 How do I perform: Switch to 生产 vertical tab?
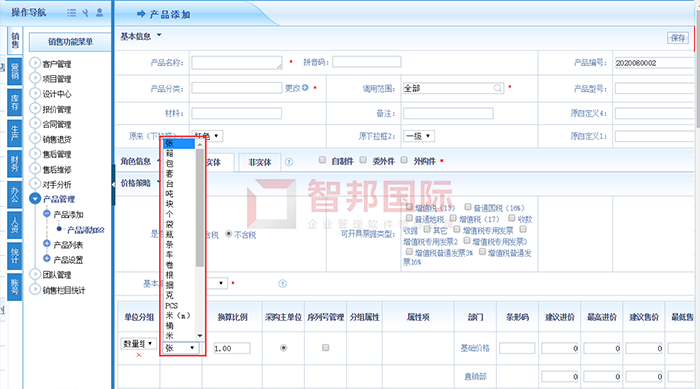pos(15,133)
